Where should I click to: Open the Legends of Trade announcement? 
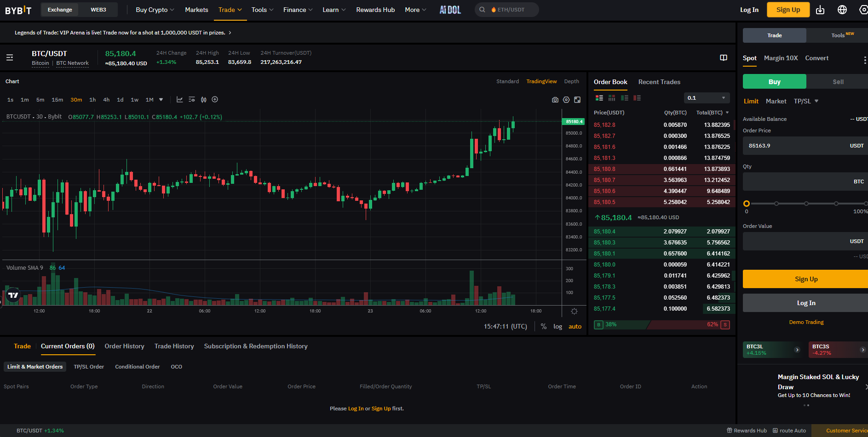click(x=123, y=33)
